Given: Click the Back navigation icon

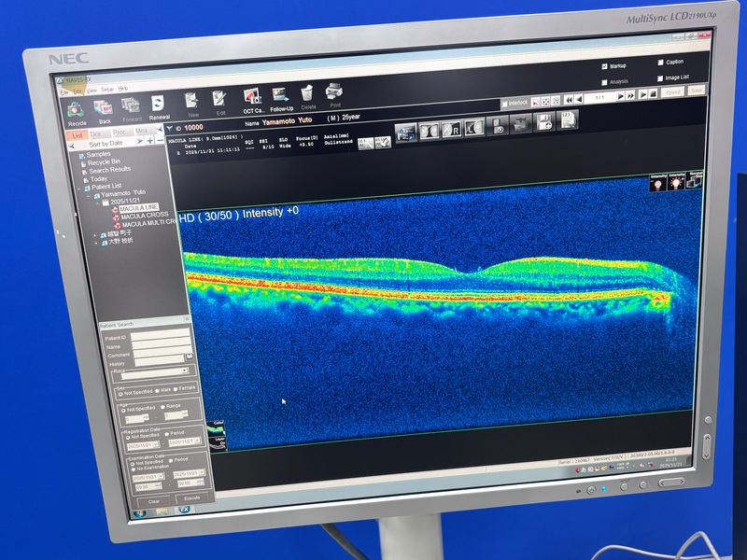Looking at the screenshot, I should click(104, 109).
